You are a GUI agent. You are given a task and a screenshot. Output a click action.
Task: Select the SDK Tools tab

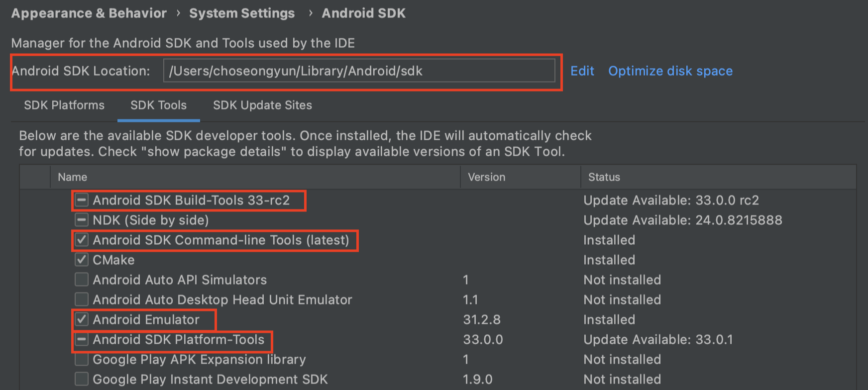pyautogui.click(x=158, y=105)
